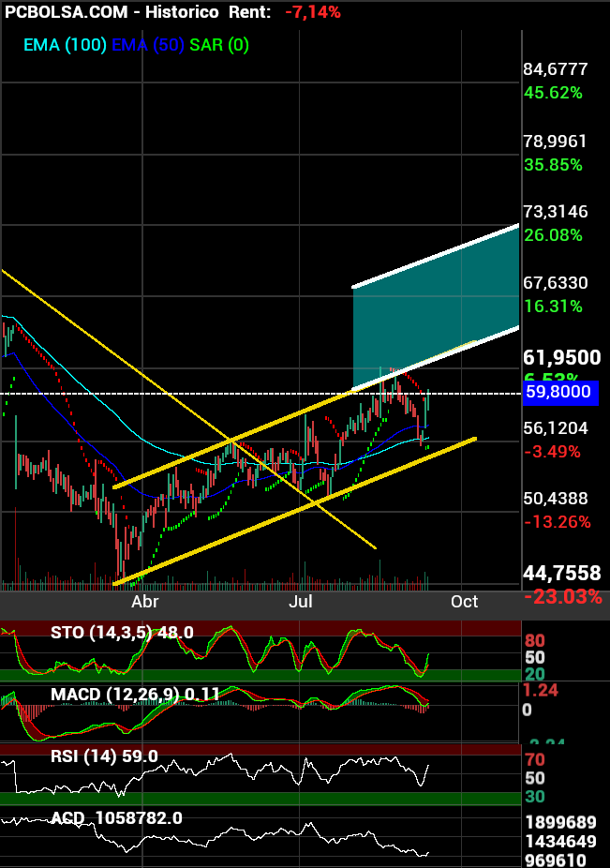Click the RSI 70 overbought level label
The height and width of the screenshot is (868, 610).
pyautogui.click(x=535, y=760)
